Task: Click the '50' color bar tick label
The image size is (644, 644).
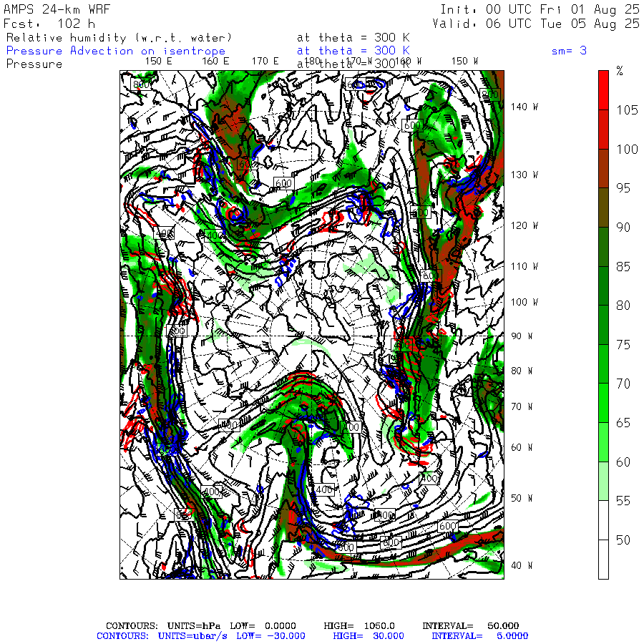Action: coord(623,540)
